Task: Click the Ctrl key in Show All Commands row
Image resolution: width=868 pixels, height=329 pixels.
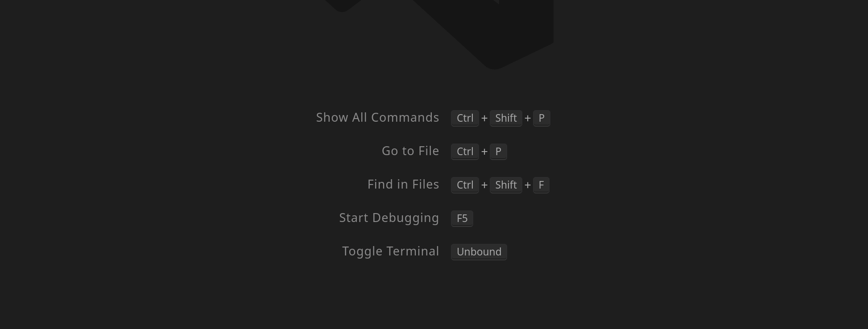Action: click(x=465, y=118)
